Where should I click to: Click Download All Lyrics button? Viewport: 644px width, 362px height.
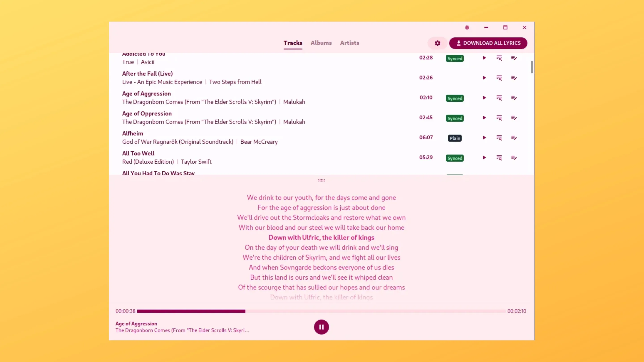(488, 43)
